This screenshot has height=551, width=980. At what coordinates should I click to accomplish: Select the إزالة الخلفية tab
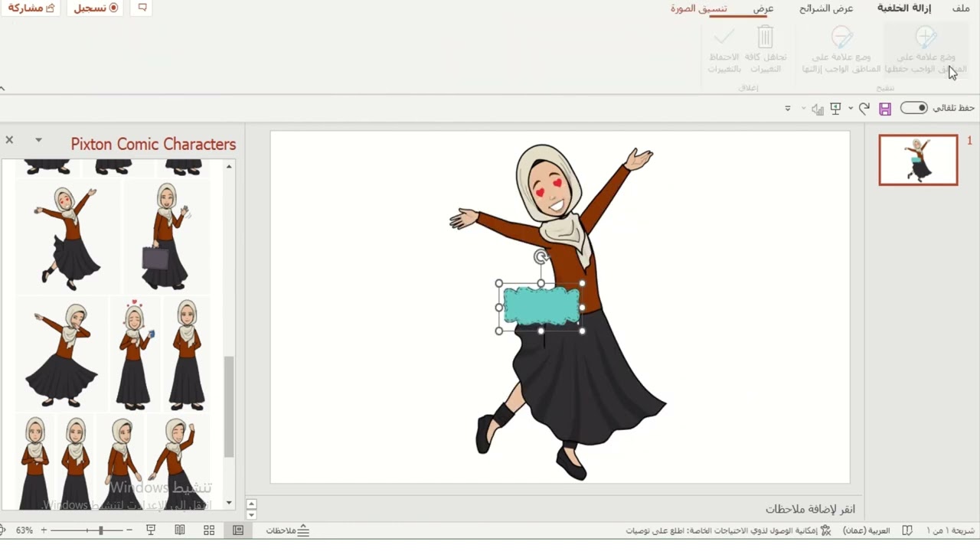[904, 8]
